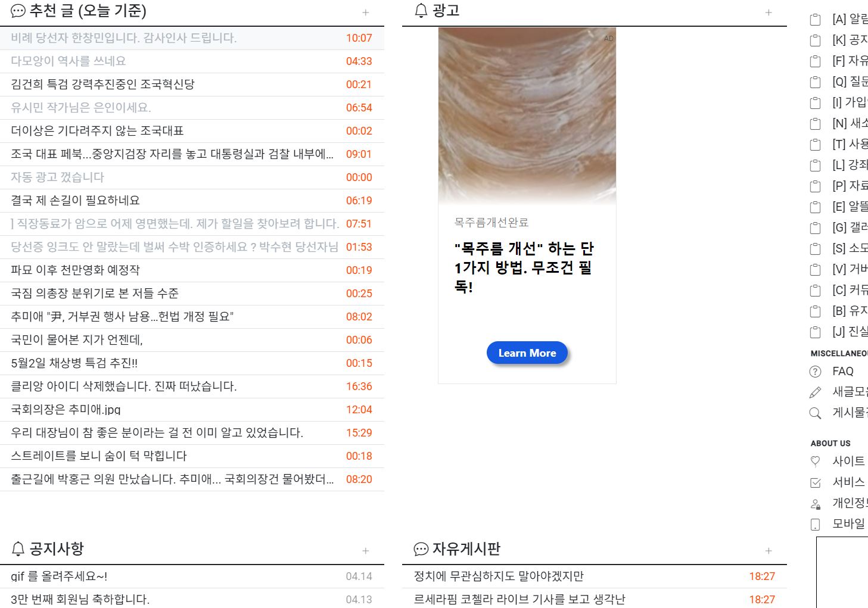Click the clipboard icon next to [J] board
This screenshot has height=608, width=868.
click(816, 332)
